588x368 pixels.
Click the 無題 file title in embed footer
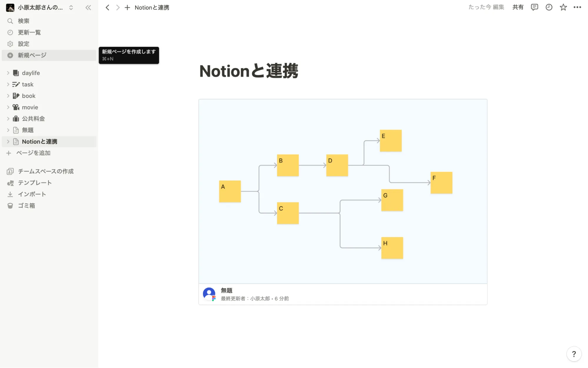226,291
